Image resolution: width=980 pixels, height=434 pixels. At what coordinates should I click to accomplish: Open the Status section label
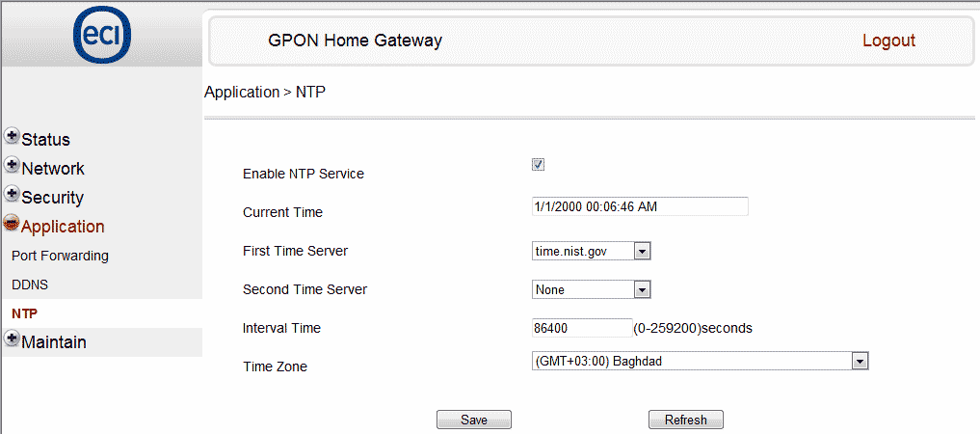click(45, 140)
